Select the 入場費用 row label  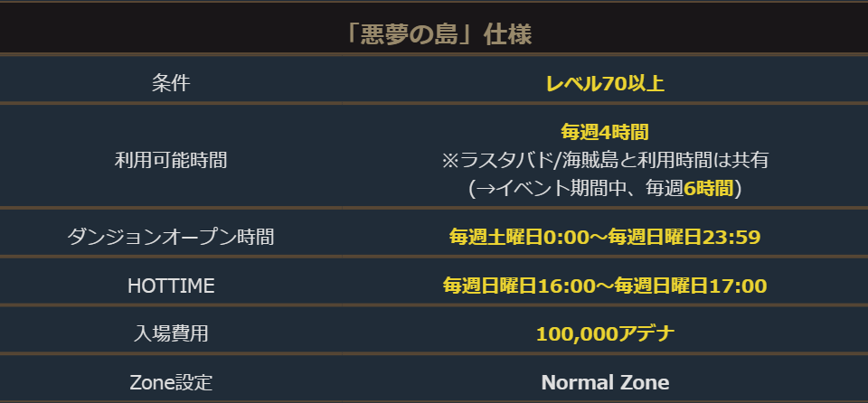click(x=171, y=333)
